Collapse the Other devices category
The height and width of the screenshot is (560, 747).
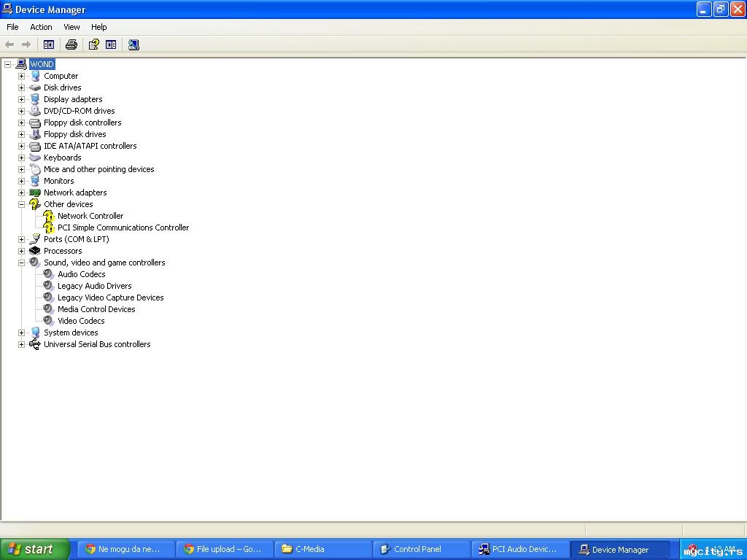21,204
